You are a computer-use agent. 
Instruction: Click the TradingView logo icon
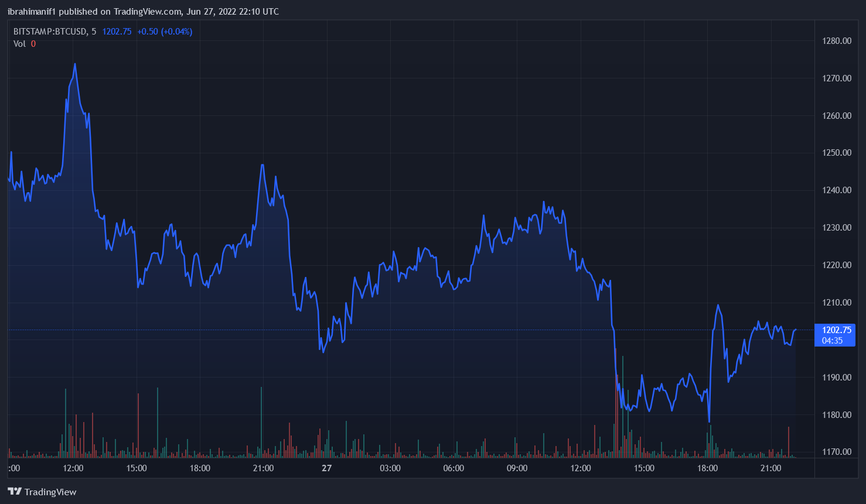(x=15, y=492)
